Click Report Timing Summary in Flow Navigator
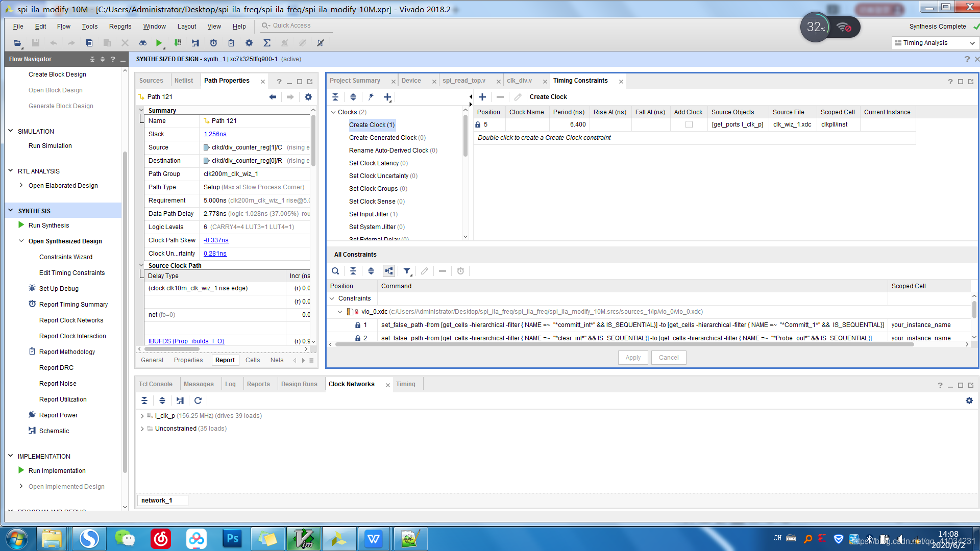The height and width of the screenshot is (551, 980). 73,305
